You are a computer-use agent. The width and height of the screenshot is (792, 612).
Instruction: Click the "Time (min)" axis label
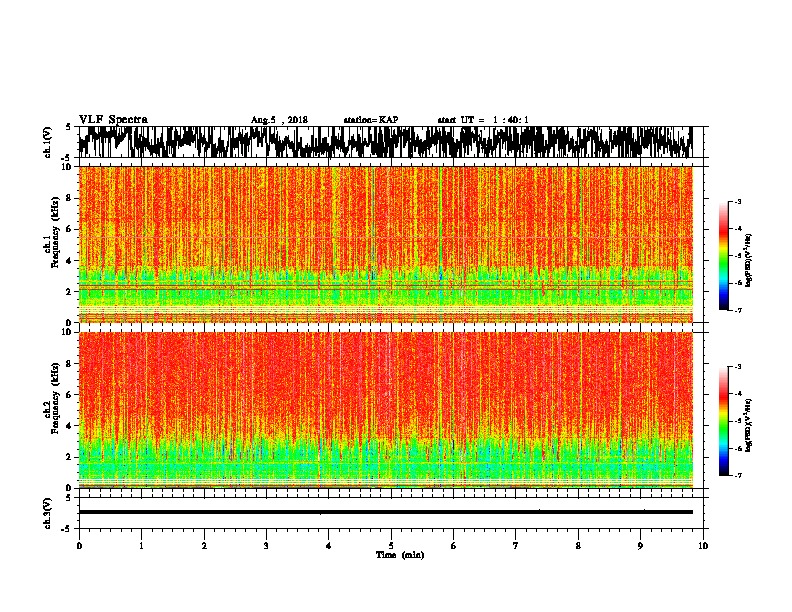click(x=400, y=555)
